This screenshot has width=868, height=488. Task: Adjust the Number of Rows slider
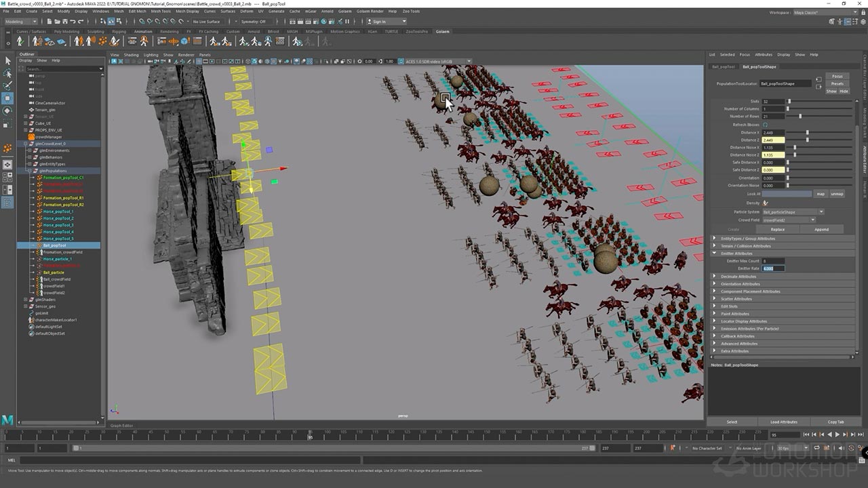point(800,117)
